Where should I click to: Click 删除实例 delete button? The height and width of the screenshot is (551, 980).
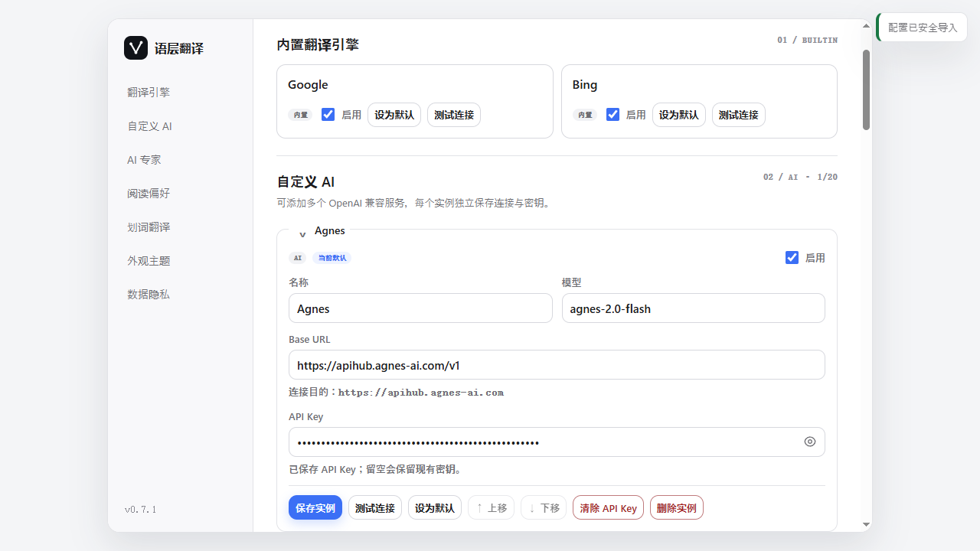point(677,507)
